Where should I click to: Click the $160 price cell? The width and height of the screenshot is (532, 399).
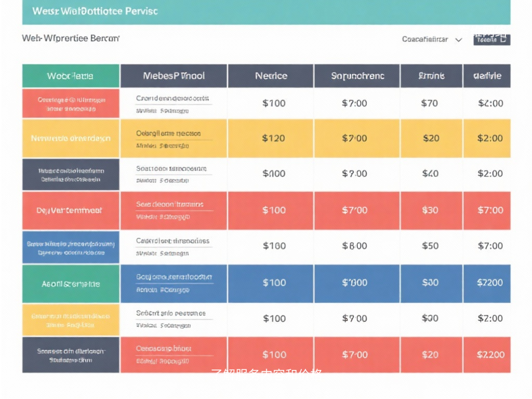point(274,246)
